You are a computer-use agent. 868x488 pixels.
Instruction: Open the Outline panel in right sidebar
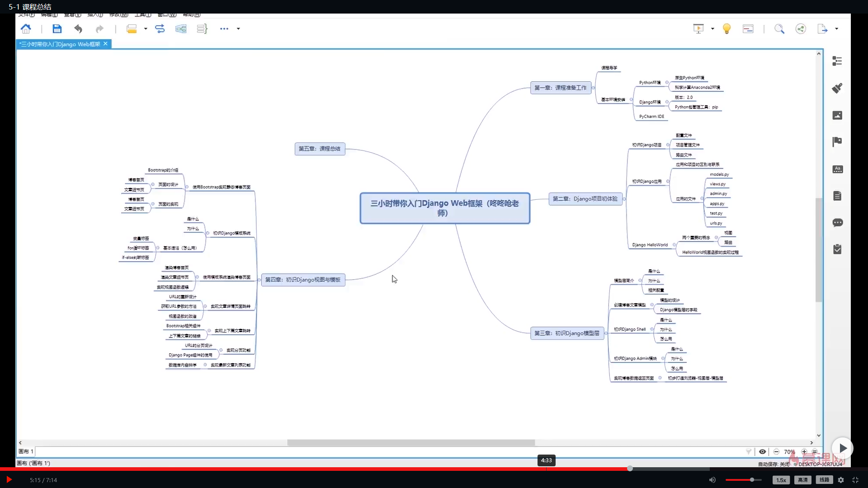[x=837, y=61]
